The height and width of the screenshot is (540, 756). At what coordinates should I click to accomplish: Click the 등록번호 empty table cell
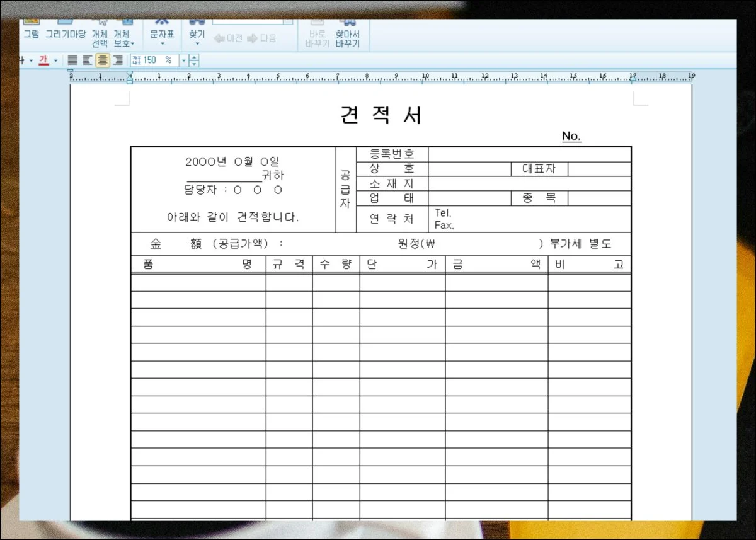pyautogui.click(x=529, y=154)
